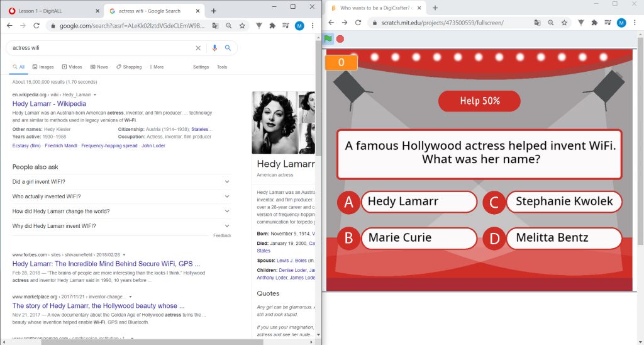
Task: Open the profile M avatar in Google window
Action: [299, 25]
